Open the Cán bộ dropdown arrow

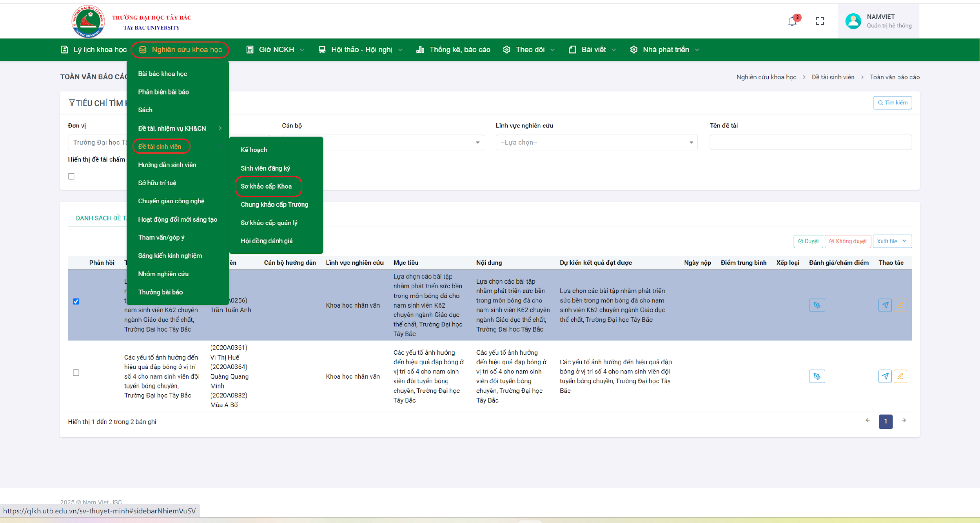(x=477, y=142)
